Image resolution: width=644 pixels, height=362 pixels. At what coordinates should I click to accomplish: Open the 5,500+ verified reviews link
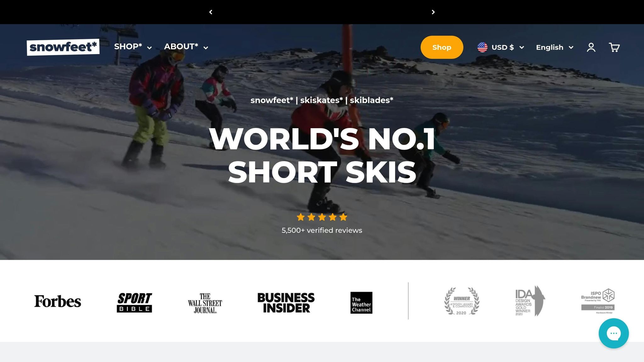pyautogui.click(x=322, y=230)
